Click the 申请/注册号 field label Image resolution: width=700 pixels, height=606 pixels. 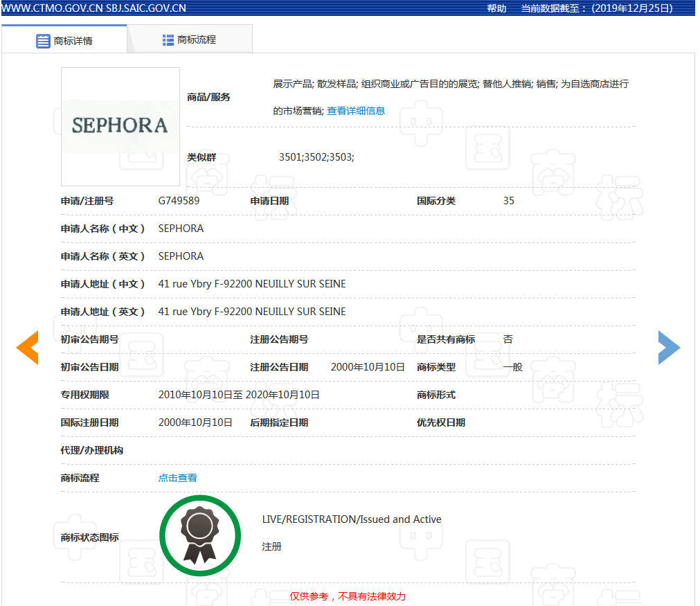pyautogui.click(x=87, y=201)
